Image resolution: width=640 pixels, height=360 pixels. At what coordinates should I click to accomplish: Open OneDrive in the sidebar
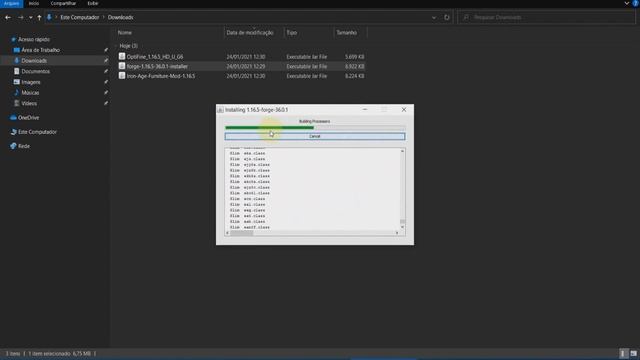point(28,118)
